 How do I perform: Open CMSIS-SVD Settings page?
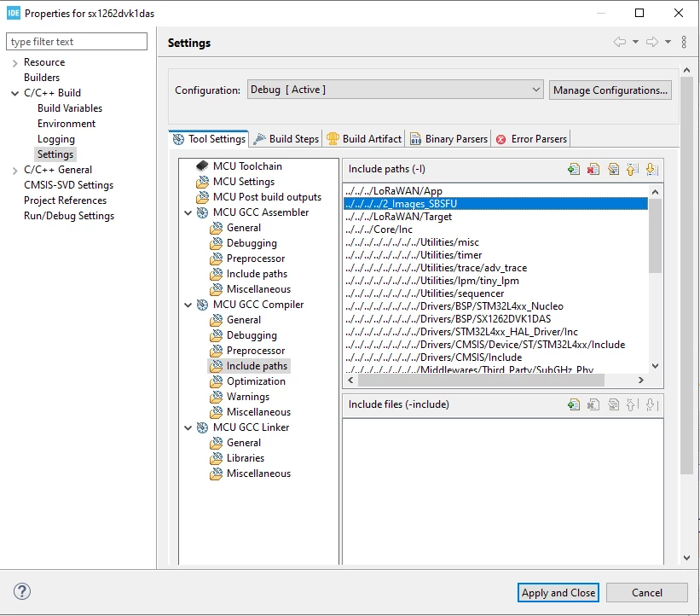click(68, 185)
